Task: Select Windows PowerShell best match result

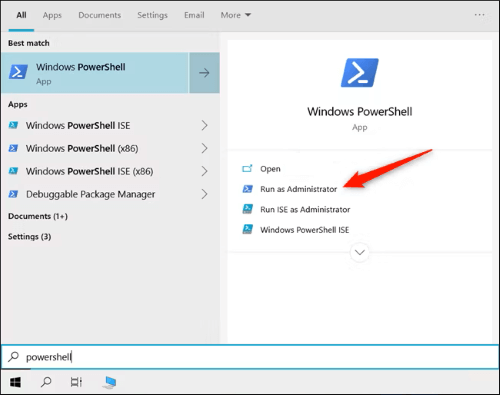Action: coord(95,73)
